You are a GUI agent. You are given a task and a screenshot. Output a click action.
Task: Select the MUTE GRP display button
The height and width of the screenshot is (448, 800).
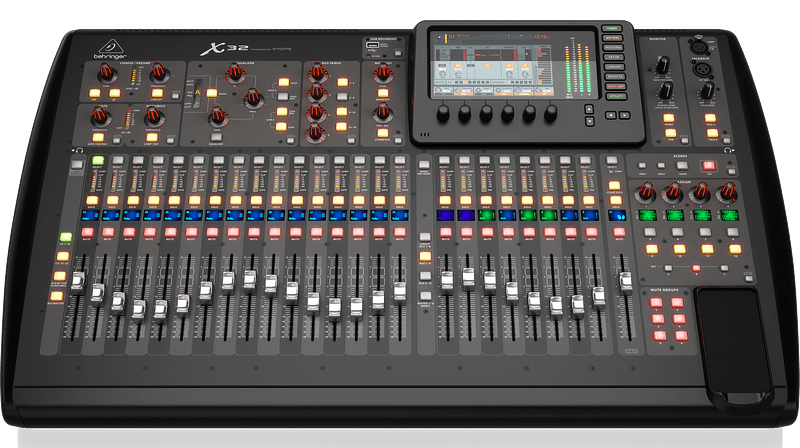click(x=615, y=87)
